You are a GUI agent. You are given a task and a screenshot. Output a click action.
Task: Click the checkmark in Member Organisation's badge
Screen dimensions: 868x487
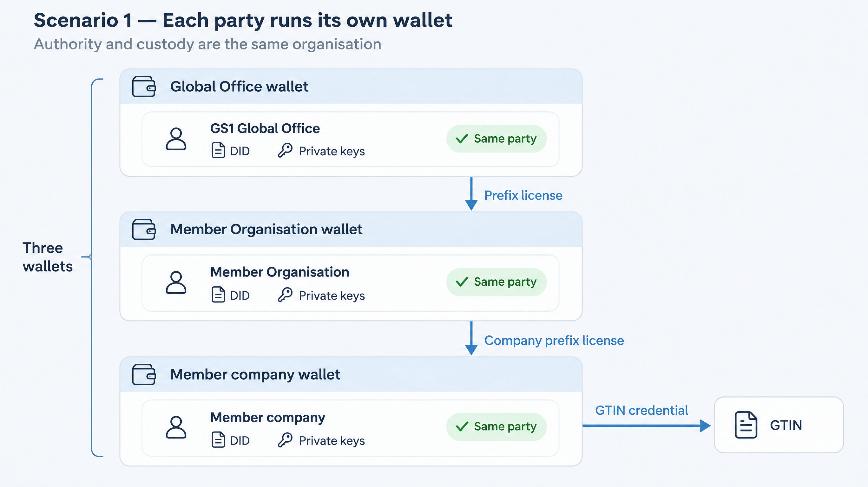[462, 282]
